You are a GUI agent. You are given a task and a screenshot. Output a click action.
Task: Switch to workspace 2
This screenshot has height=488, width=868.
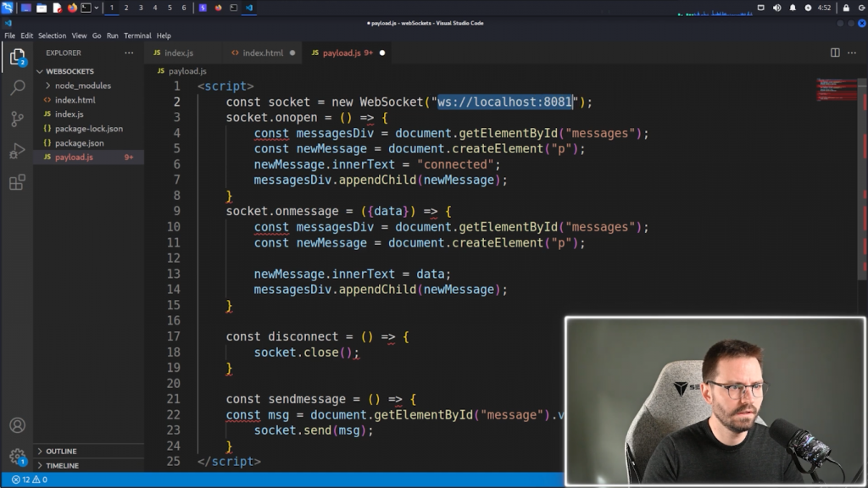click(126, 8)
